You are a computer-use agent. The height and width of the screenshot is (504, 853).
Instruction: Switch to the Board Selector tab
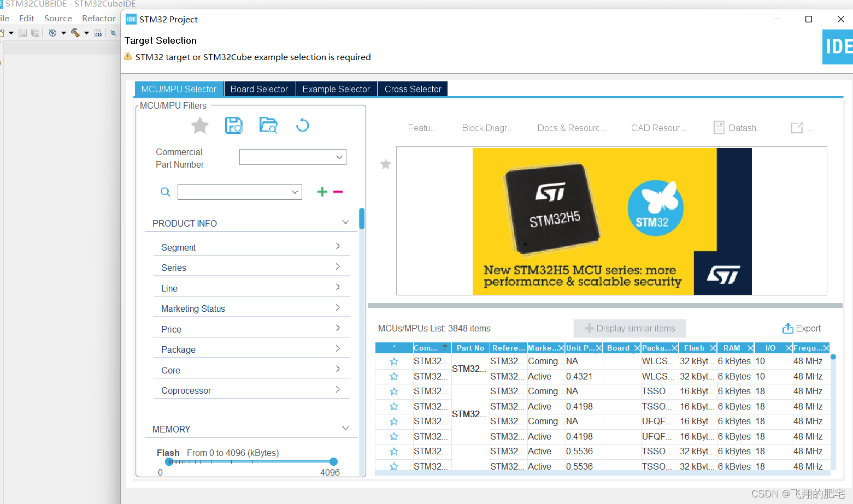(259, 89)
